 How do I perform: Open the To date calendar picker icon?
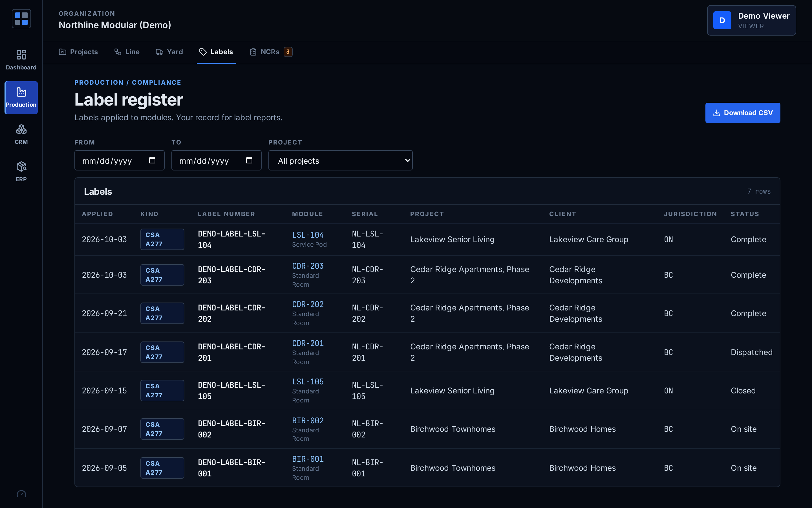[249, 160]
